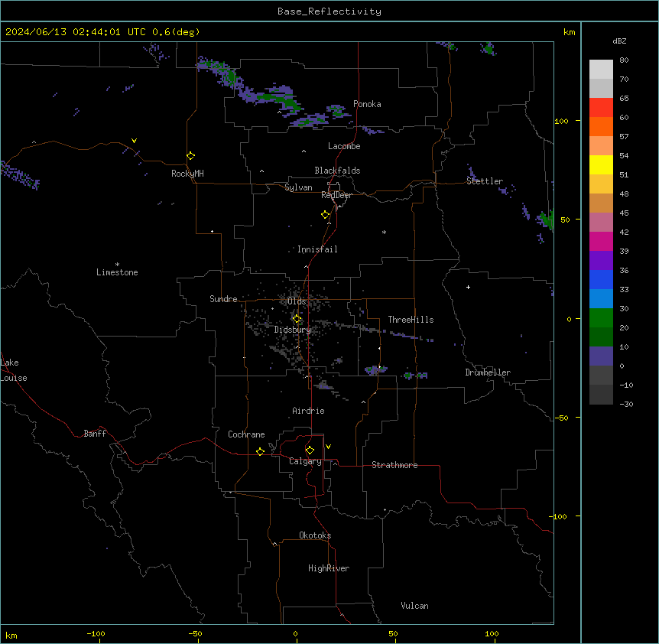Click the yellow diamond marker below Olds
The image size is (659, 644).
tap(297, 319)
